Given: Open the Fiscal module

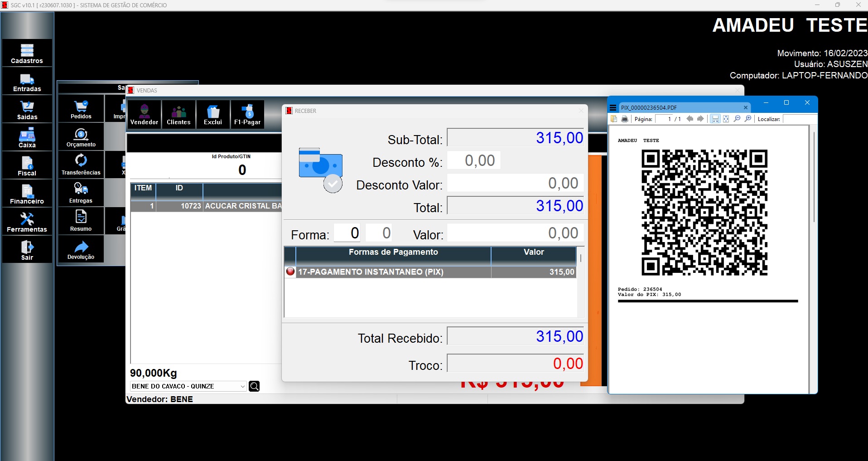Looking at the screenshot, I should pyautogui.click(x=27, y=165).
